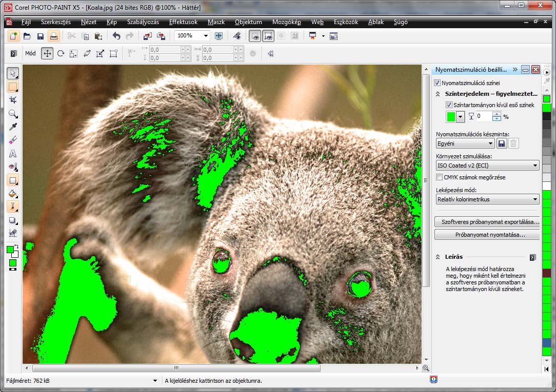Print the image with printer icon
556x392 pixels.
(53, 36)
